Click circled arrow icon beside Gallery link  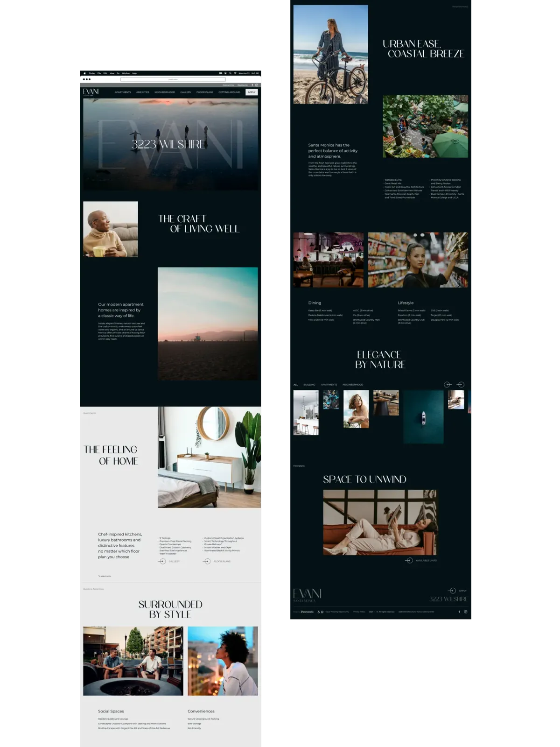[x=162, y=561]
